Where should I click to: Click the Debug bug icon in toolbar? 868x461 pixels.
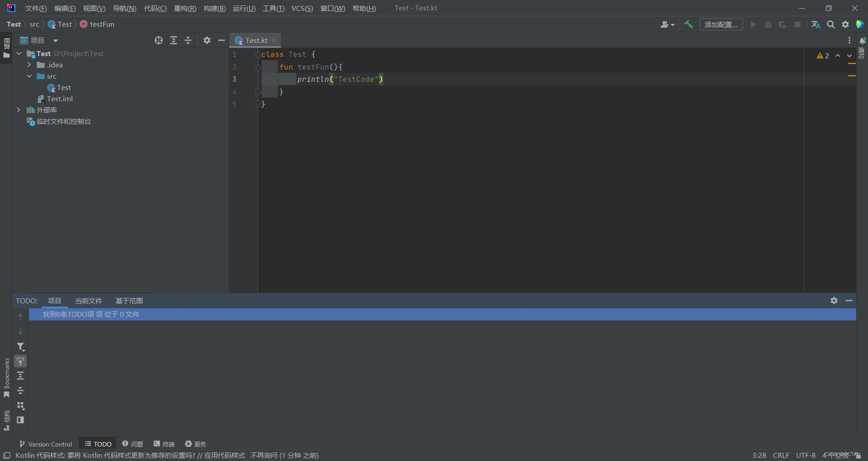[x=768, y=24]
